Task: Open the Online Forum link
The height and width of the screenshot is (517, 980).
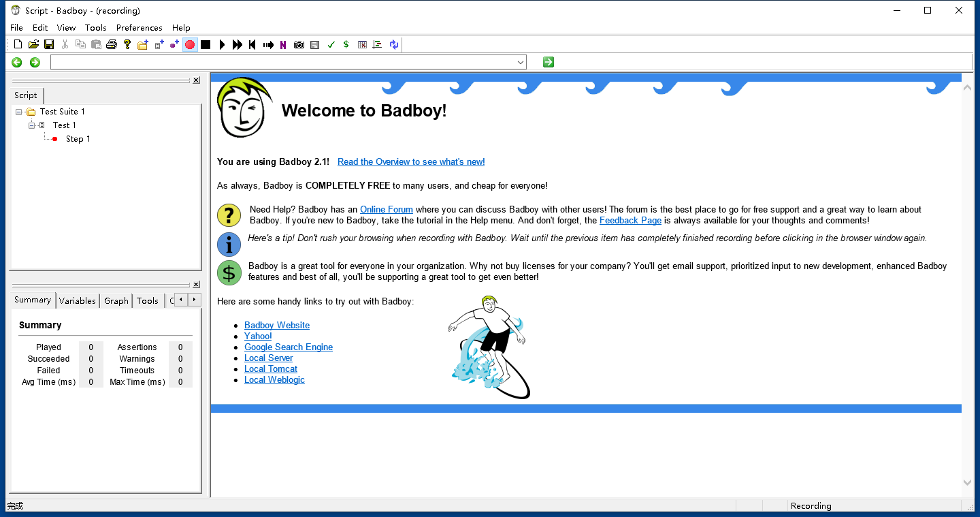Action: [x=387, y=210]
